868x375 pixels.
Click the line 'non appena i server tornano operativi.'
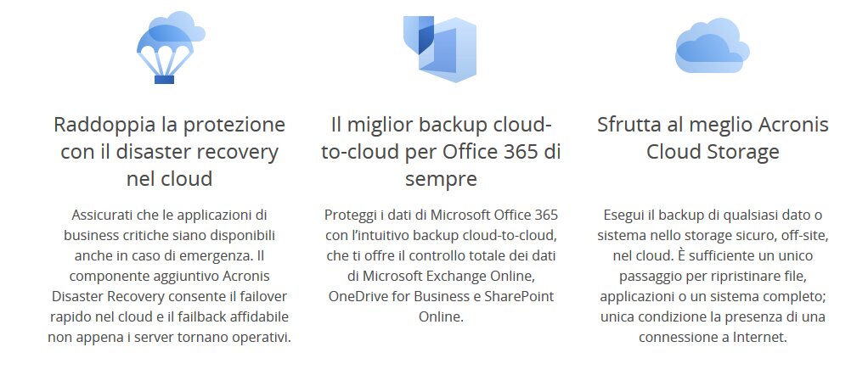coord(169,338)
